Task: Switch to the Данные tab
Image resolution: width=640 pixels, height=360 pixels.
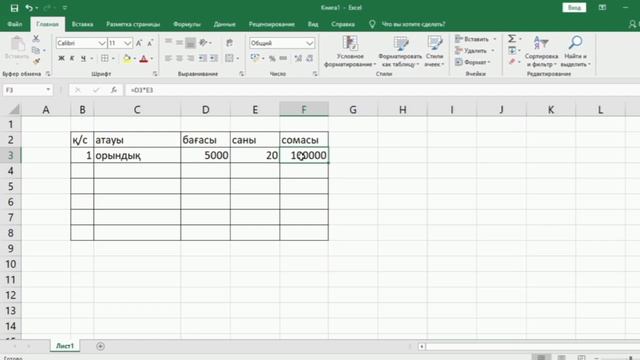Action: click(x=224, y=24)
